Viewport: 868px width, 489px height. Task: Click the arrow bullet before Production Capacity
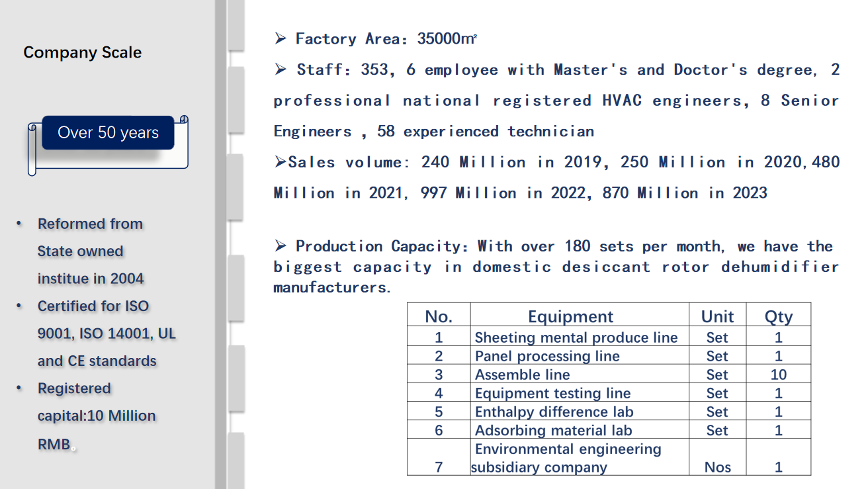281,246
